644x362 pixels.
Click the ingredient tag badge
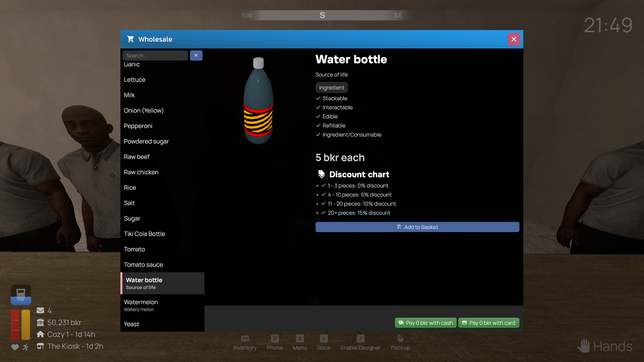332,88
